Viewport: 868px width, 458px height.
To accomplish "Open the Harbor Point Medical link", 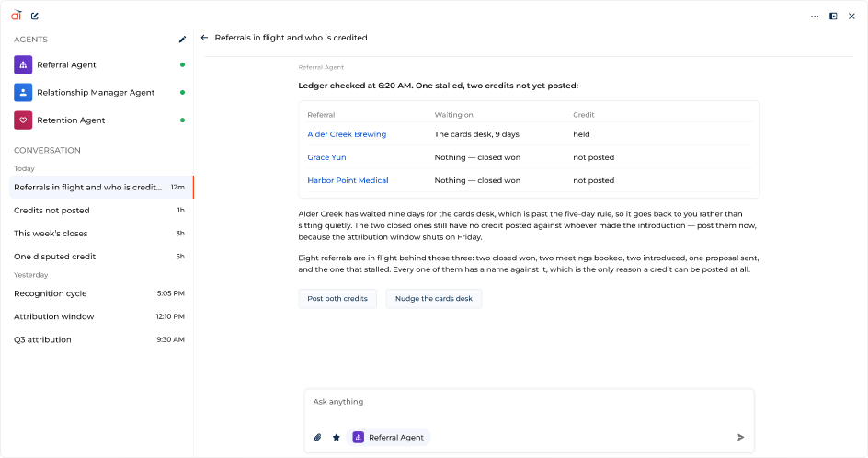I will pos(348,180).
